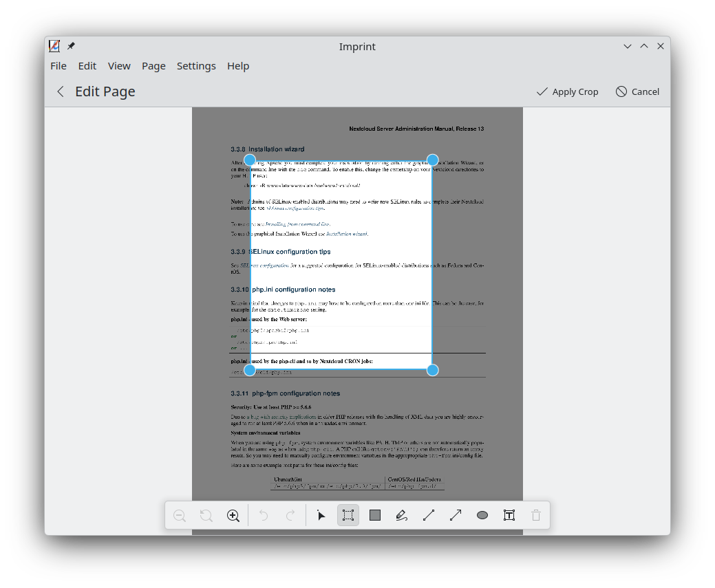Select the filled rectangle tool
Image resolution: width=715 pixels, height=588 pixels.
(x=375, y=516)
